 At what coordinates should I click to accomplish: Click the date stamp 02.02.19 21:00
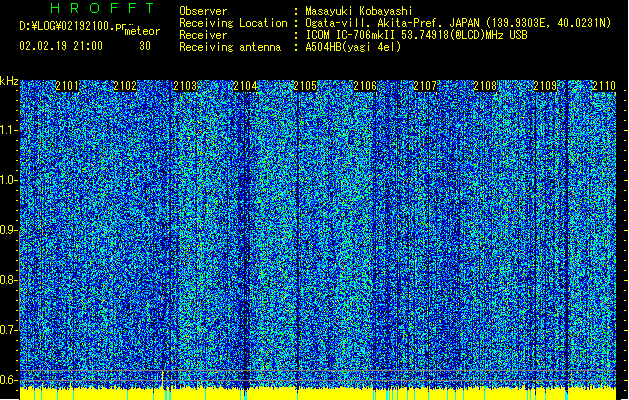coord(61,46)
